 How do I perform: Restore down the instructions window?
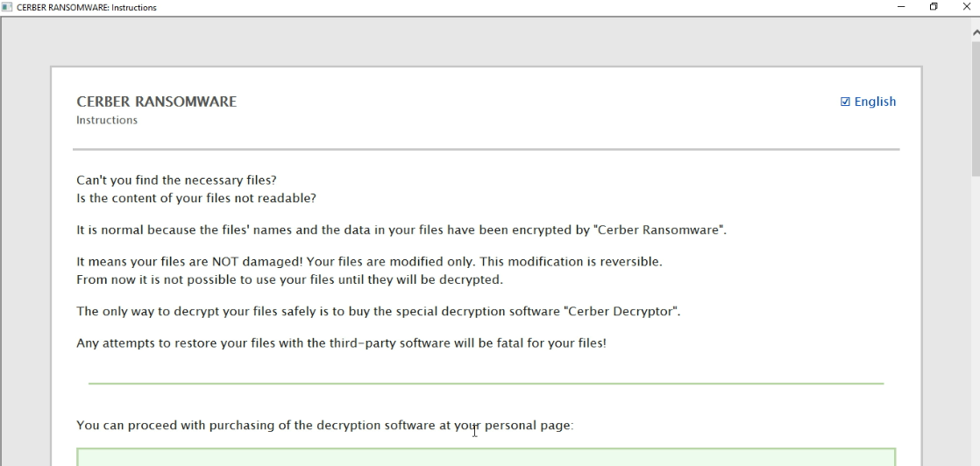(x=934, y=7)
